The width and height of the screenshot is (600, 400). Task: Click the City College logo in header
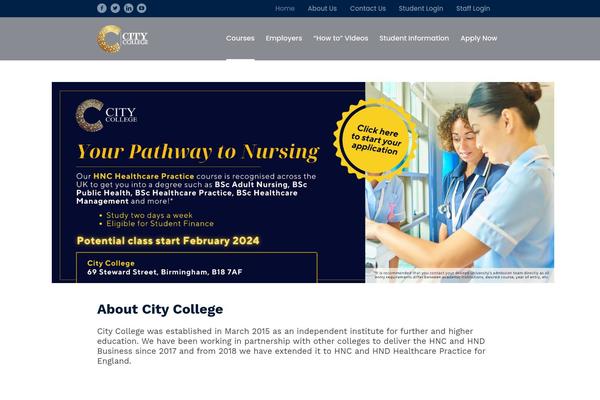pos(122,39)
